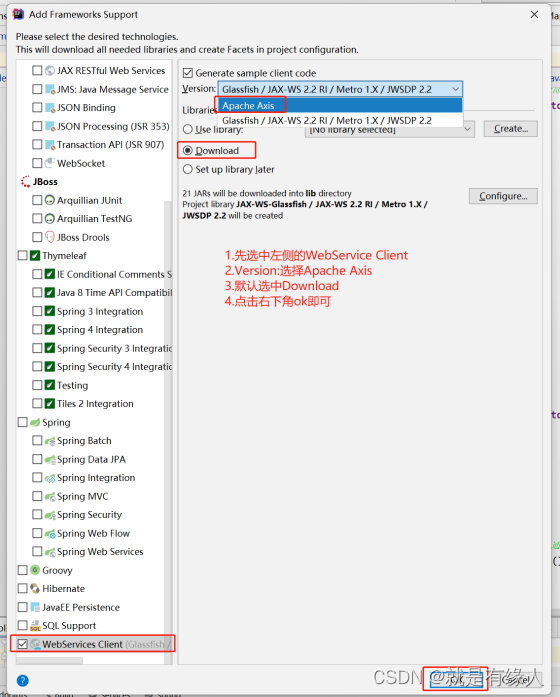Viewport: 560px width, 697px height.
Task: Click the SQL Support icon
Action: pos(35,625)
